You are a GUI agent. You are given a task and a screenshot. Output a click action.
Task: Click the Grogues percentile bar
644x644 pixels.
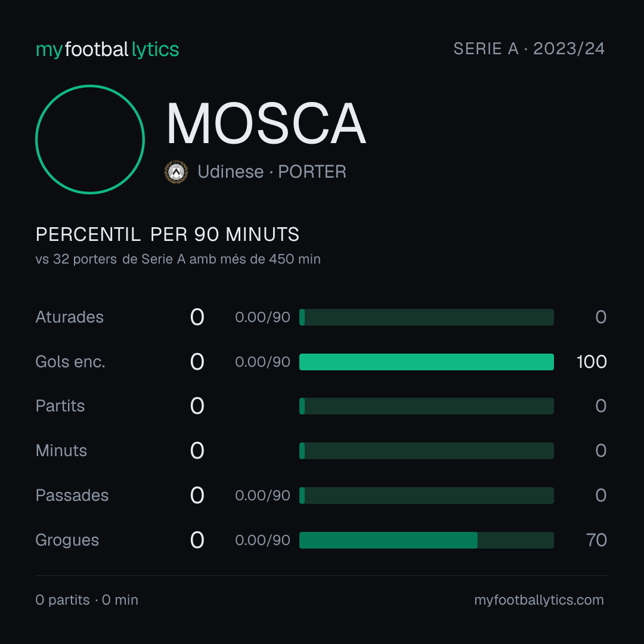[x=426, y=540]
